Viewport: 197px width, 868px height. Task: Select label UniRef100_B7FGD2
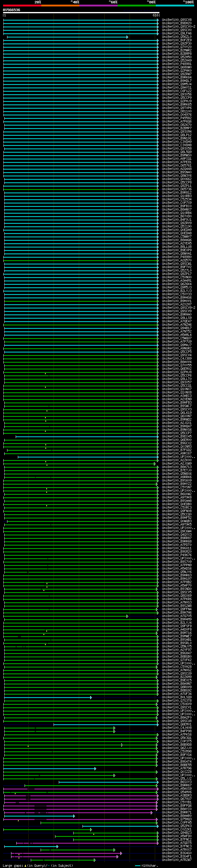pos(177,450)
